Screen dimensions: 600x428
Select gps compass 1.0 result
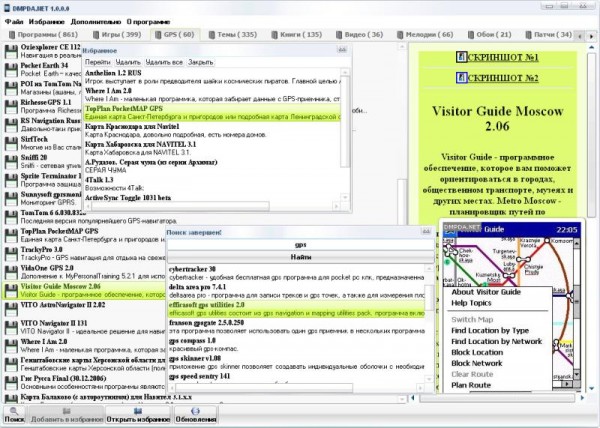(296, 345)
